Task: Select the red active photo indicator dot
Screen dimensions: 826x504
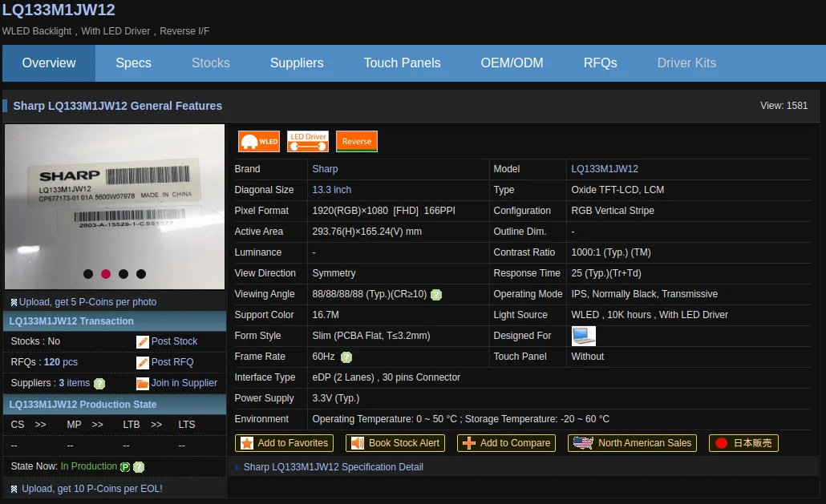Action: pyautogui.click(x=106, y=273)
